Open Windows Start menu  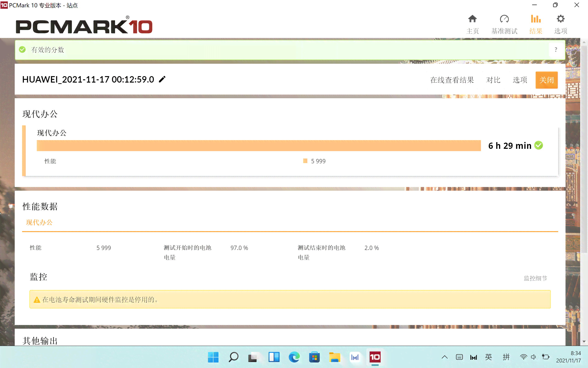coord(213,357)
